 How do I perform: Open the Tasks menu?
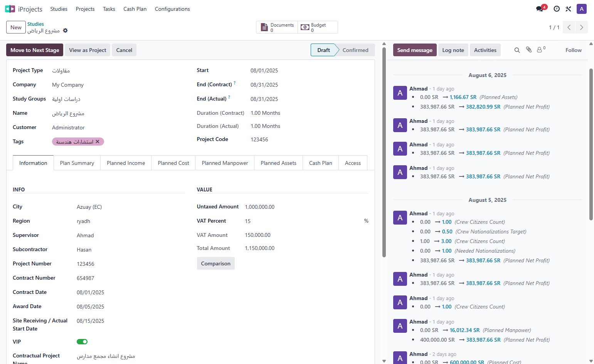[109, 9]
